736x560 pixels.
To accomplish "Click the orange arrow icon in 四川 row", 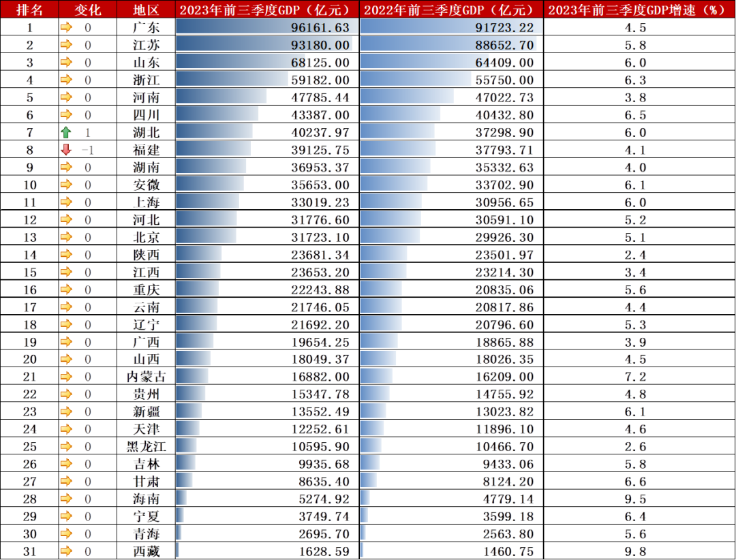I will tap(66, 114).
